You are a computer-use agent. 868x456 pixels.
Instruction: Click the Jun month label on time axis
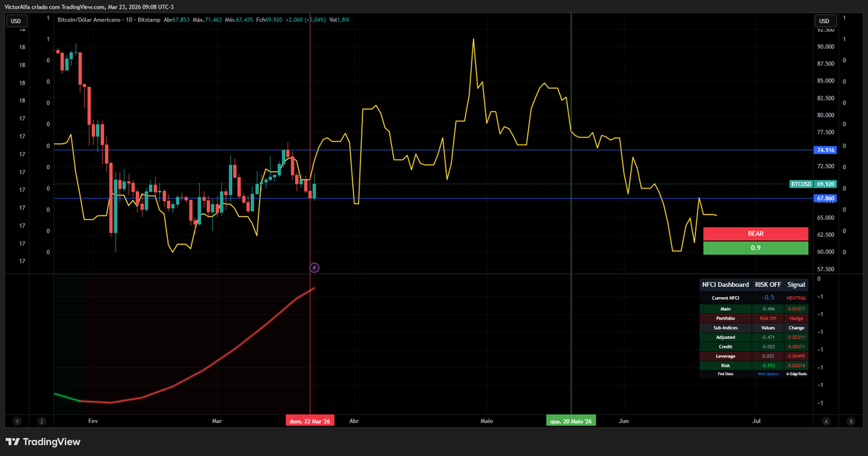[625, 420]
